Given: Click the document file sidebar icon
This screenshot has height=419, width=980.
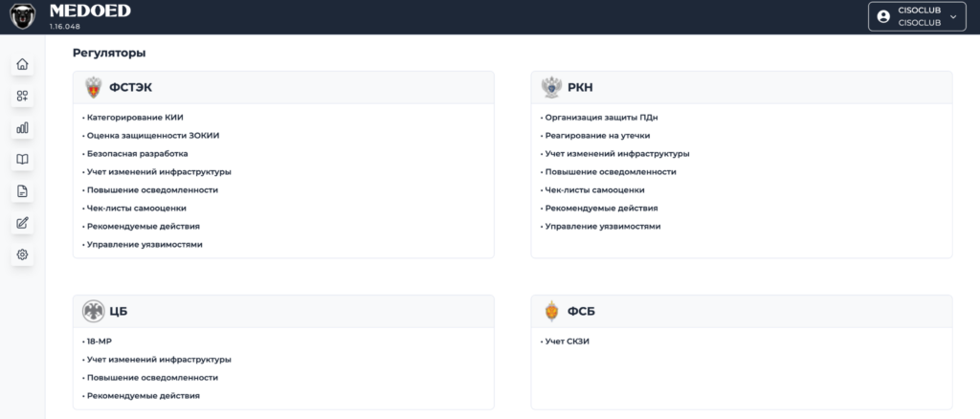Looking at the screenshot, I should [23, 191].
